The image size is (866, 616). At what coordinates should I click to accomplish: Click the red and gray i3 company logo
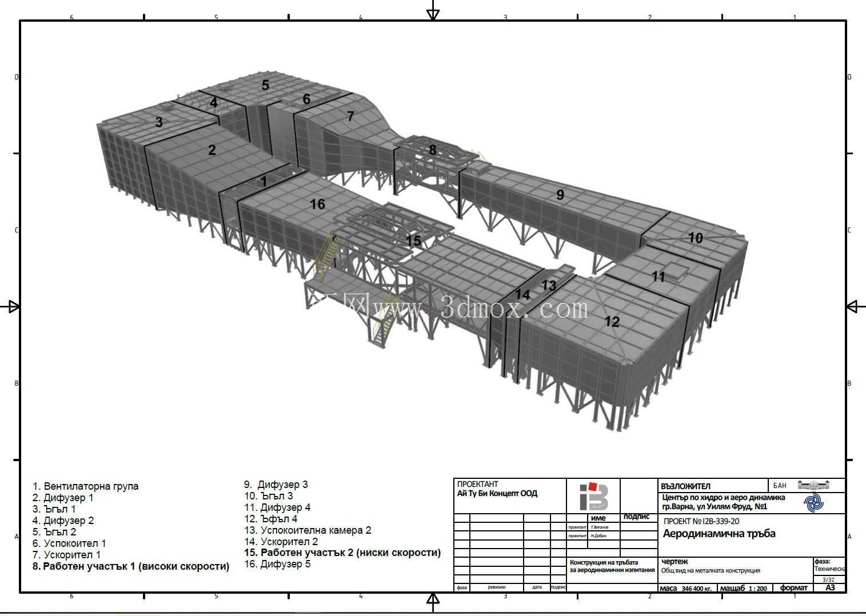[593, 496]
